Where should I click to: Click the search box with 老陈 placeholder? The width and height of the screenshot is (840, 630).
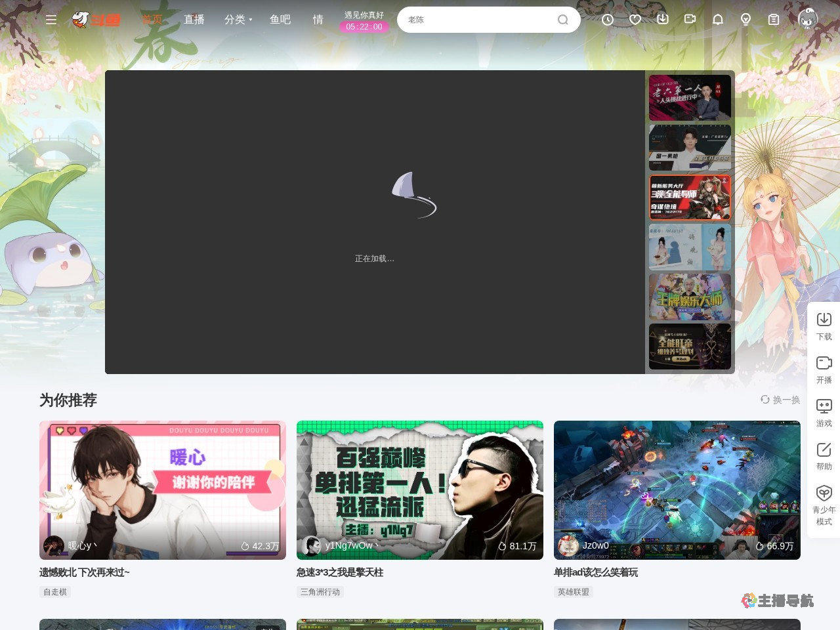[479, 20]
